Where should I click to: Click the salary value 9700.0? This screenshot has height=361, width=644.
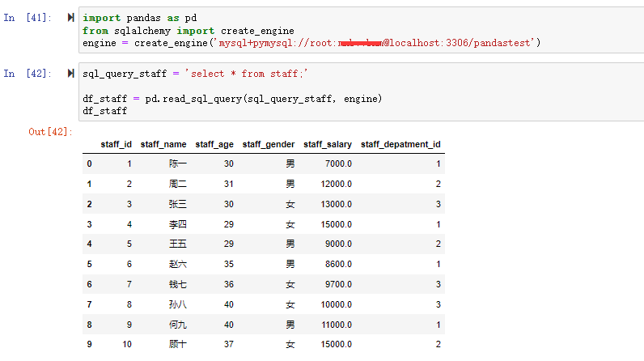pos(338,284)
